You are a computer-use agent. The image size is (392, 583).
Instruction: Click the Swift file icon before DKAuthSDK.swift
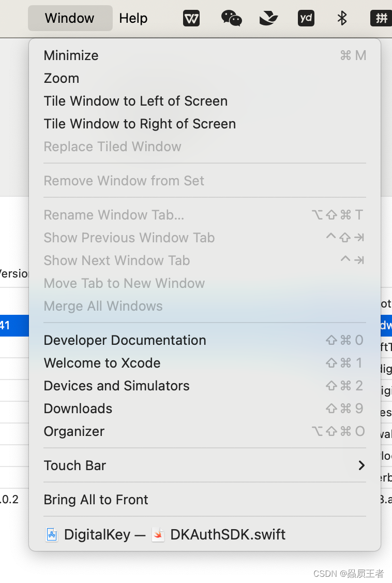point(158,535)
